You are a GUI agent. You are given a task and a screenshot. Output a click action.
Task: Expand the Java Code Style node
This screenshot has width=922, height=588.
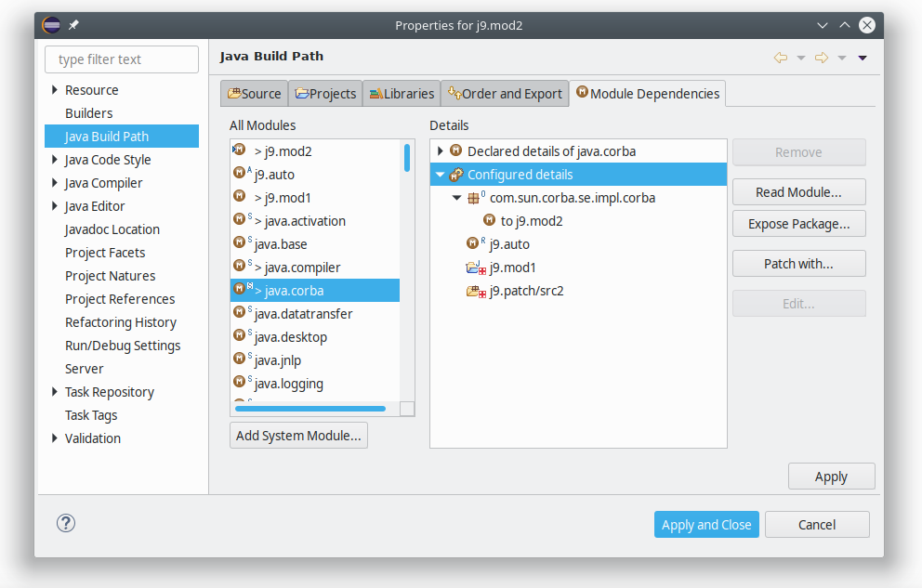tap(54, 160)
